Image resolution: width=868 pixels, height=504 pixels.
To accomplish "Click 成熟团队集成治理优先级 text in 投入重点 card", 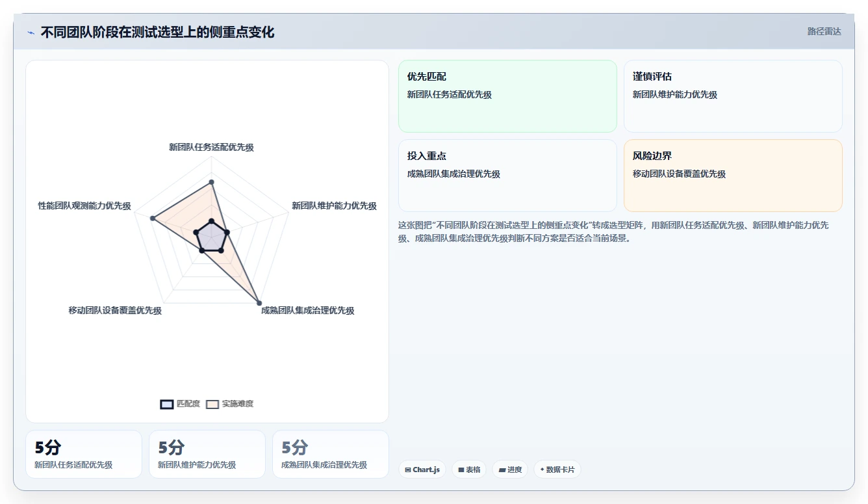I will tap(453, 174).
